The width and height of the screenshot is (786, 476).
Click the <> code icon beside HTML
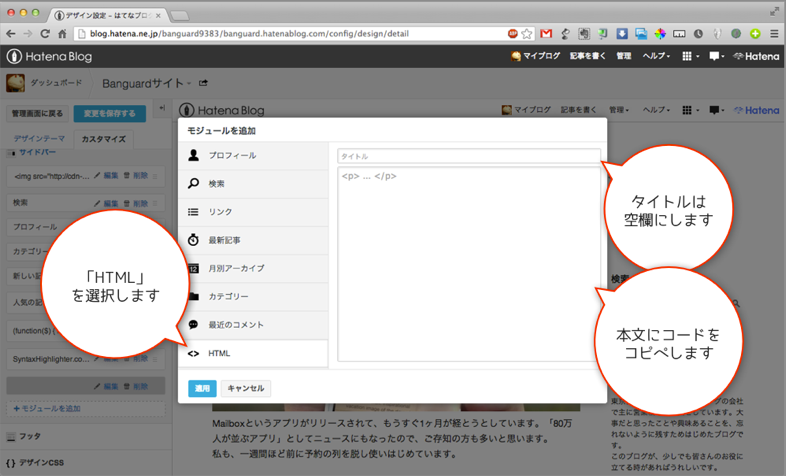click(193, 353)
